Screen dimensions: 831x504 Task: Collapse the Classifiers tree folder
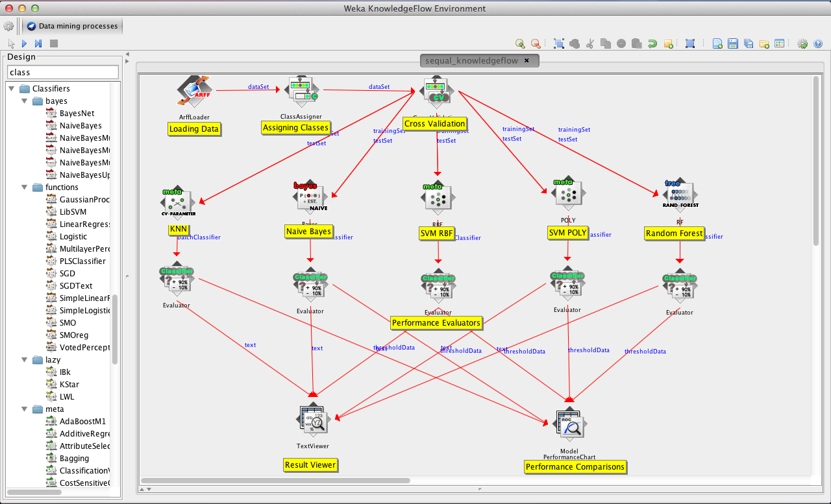click(x=11, y=89)
